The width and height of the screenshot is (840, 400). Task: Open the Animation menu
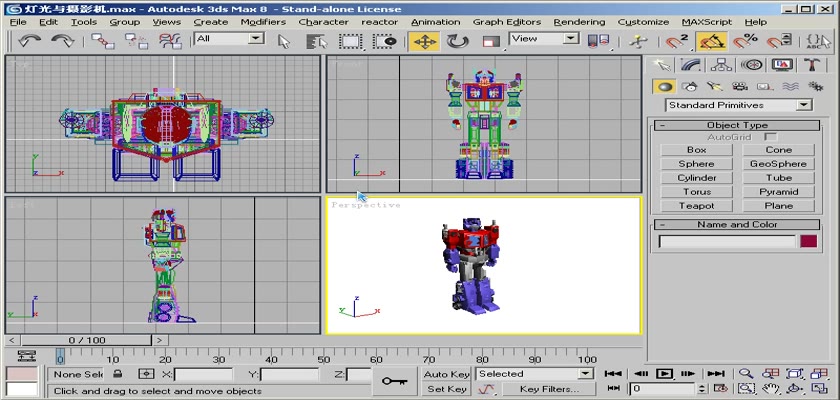pyautogui.click(x=436, y=22)
